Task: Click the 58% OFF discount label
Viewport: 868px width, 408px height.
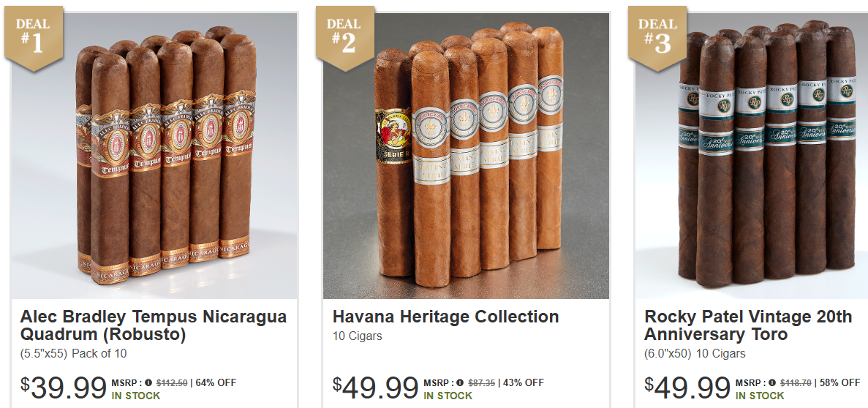Action: [x=839, y=382]
